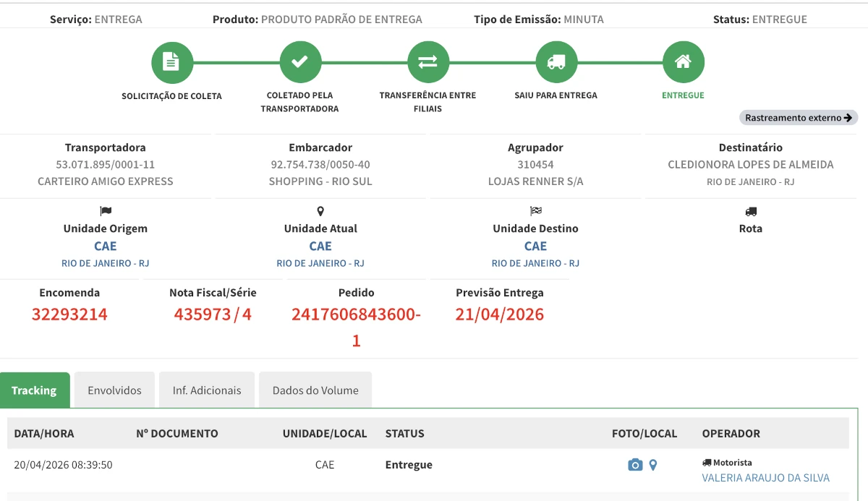This screenshot has width=868, height=501.
Task: Click the Solicitação de Coleta document step icon
Action: pos(171,62)
